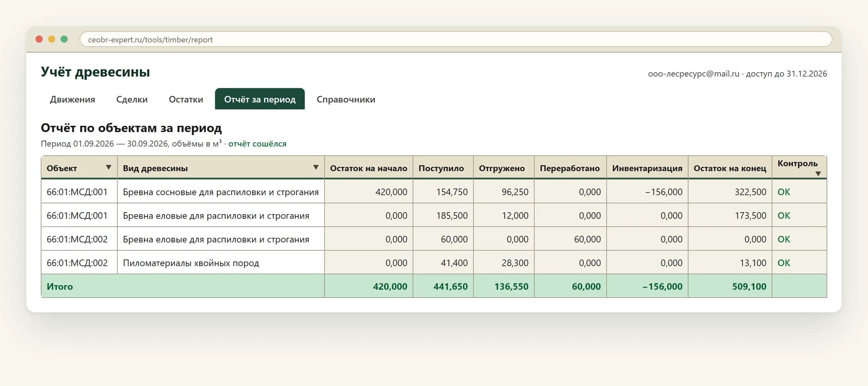Click the 60,000 processed value in the МСД:002 row
This screenshot has width=868, height=386.
coord(588,239)
